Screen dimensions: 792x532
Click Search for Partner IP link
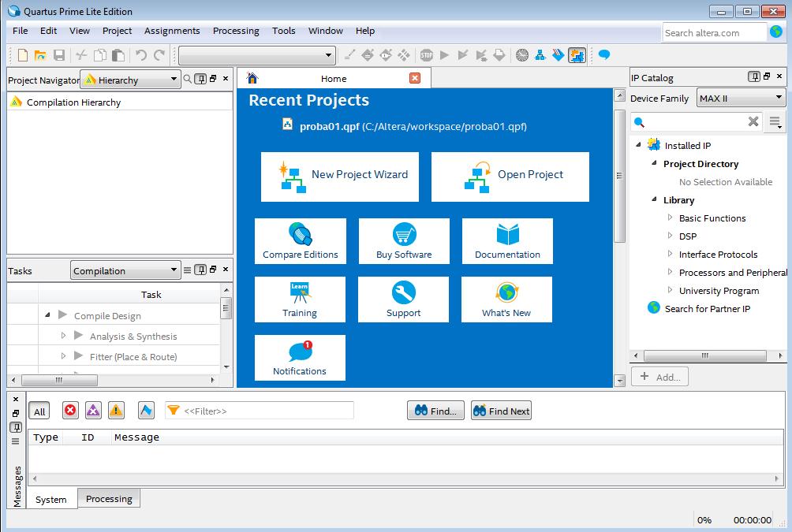point(707,308)
